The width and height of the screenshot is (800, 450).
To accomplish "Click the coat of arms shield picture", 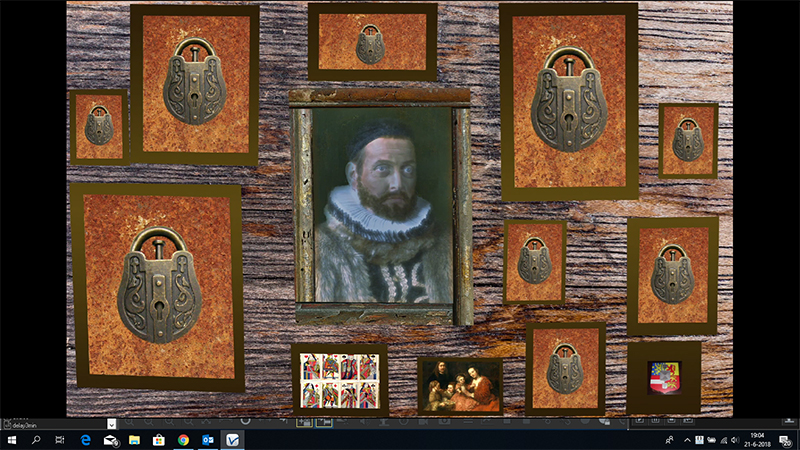I will 664,378.
